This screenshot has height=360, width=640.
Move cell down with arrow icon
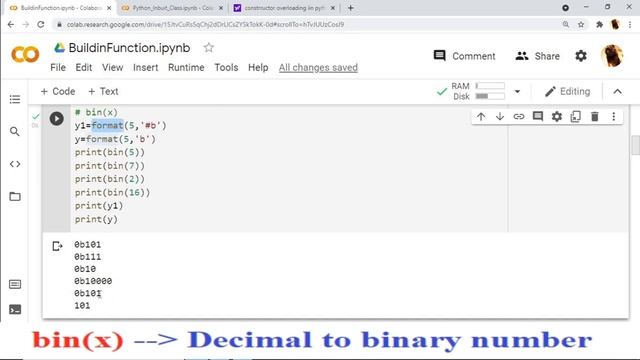coord(500,117)
